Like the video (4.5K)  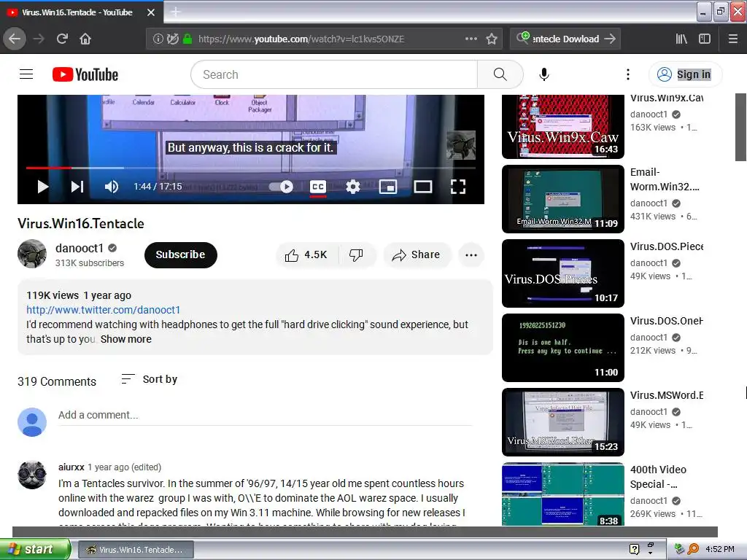306,254
